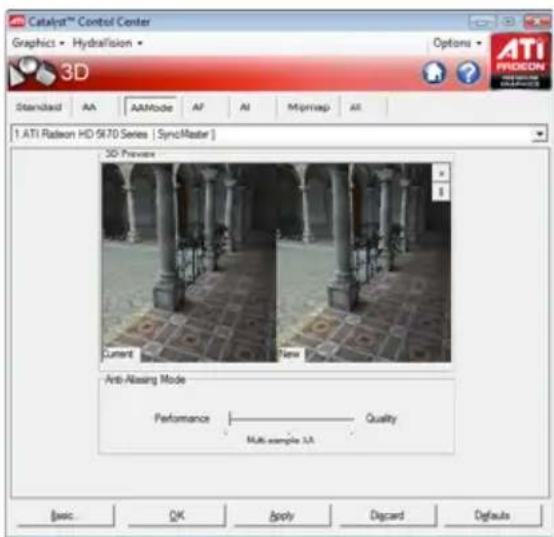The image size is (554, 537).
Task: Click the Basic button
Action: click(65, 516)
